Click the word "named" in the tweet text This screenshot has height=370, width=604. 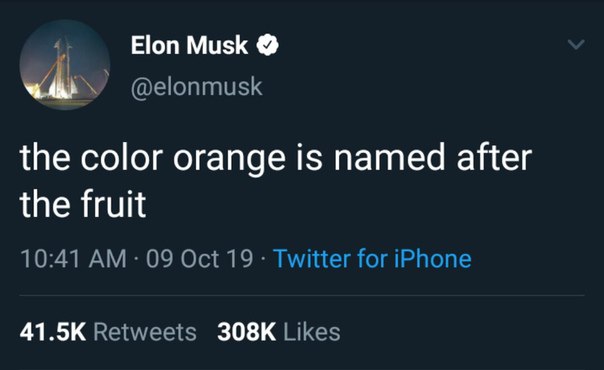[x=389, y=157]
